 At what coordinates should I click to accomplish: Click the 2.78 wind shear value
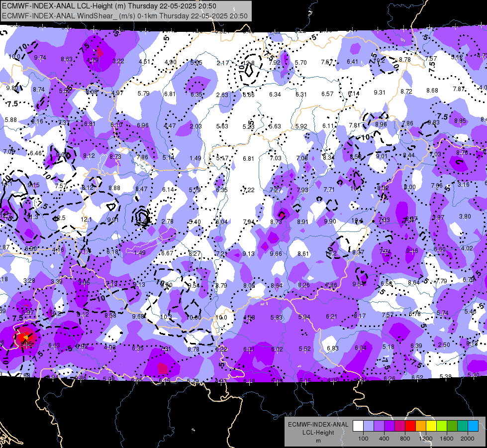[168, 222]
